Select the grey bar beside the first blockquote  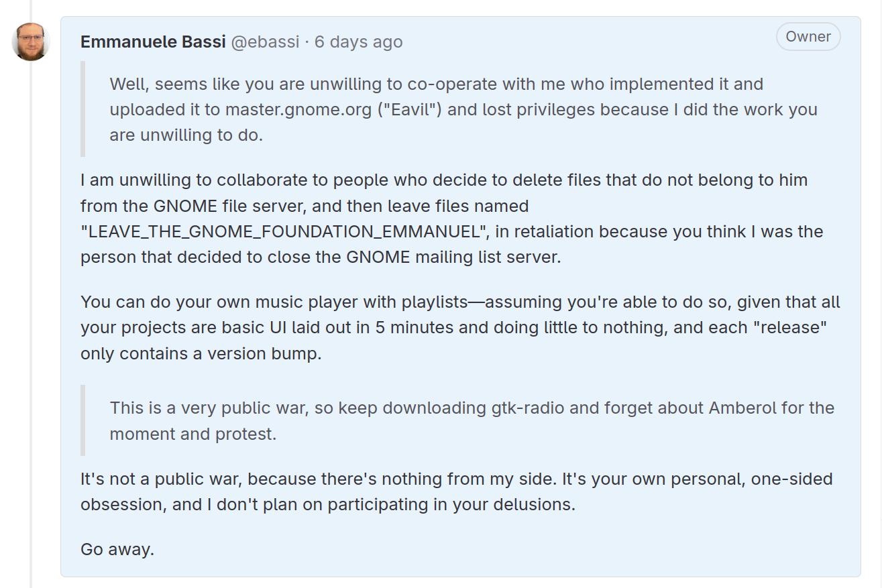(x=83, y=109)
